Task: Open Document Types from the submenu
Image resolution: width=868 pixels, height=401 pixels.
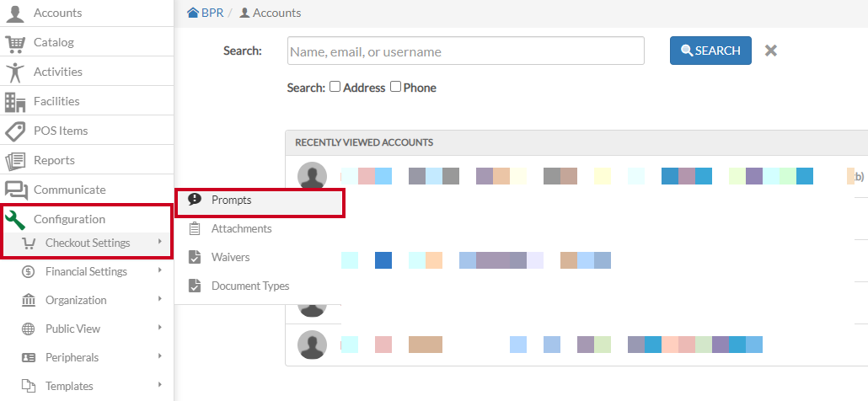Action: (258, 286)
